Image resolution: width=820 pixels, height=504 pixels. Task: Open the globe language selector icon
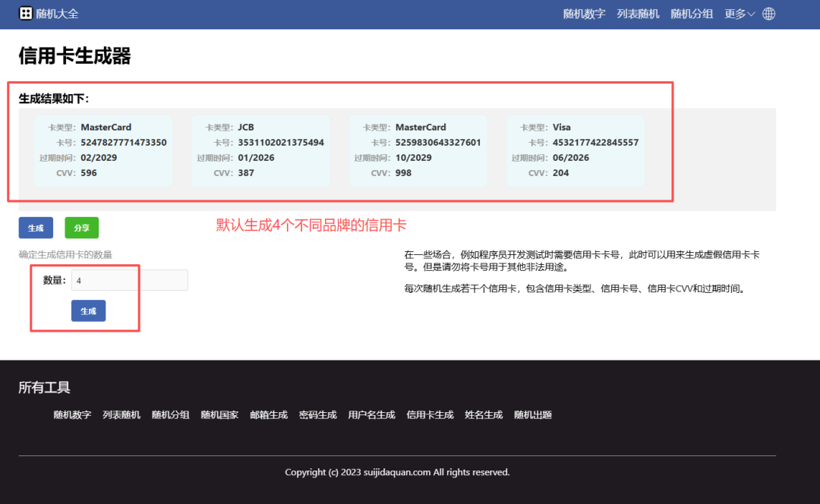(x=768, y=14)
